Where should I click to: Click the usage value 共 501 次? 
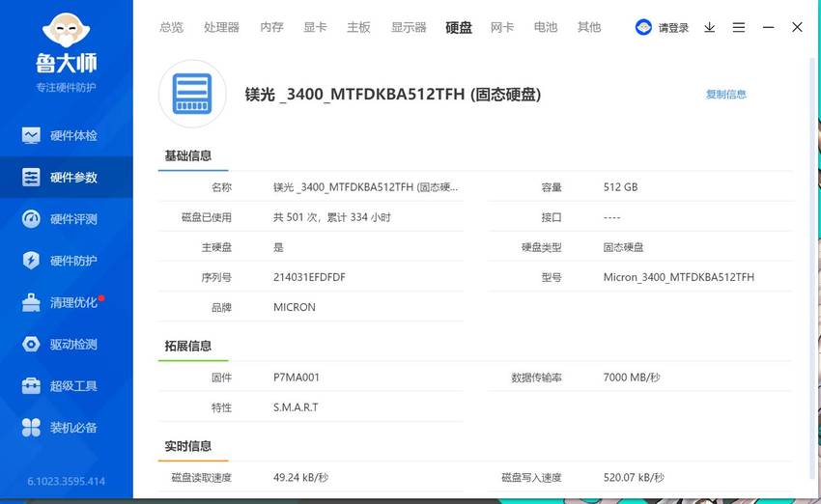pyautogui.click(x=332, y=217)
